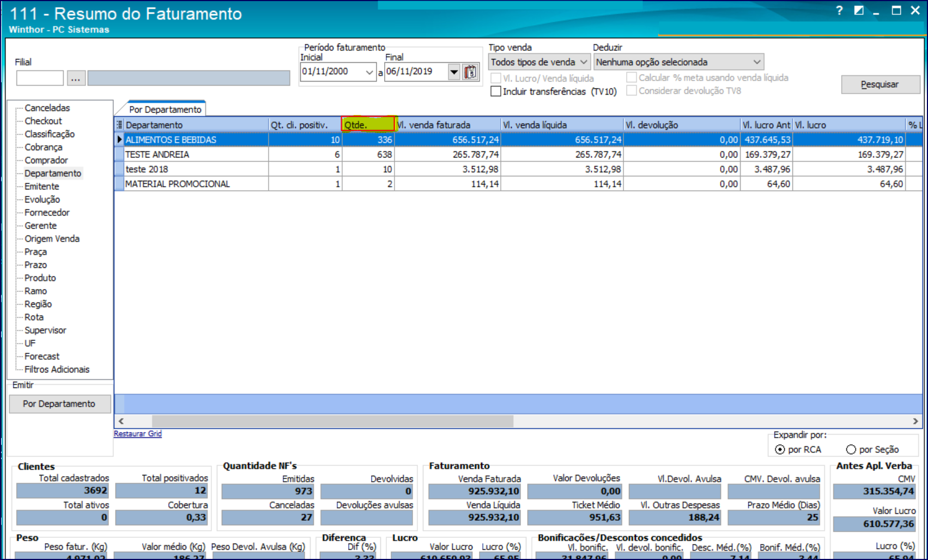Image resolution: width=928 pixels, height=560 pixels.
Task: Open the grid options icon beside Departamento header
Action: click(x=120, y=125)
